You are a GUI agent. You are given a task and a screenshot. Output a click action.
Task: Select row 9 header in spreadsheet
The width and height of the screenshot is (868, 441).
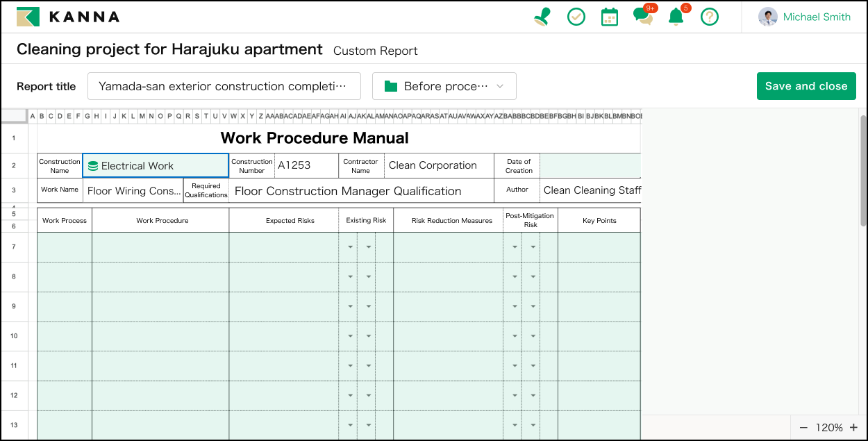(x=14, y=306)
